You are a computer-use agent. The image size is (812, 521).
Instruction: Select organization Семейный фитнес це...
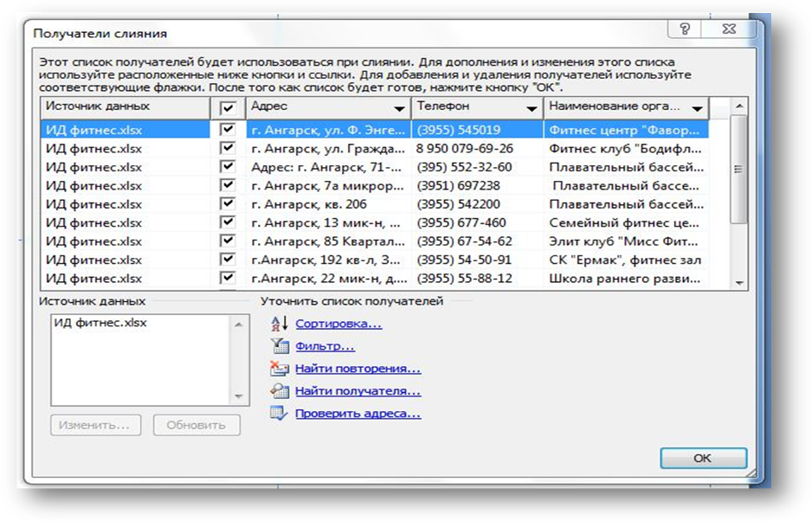626,222
